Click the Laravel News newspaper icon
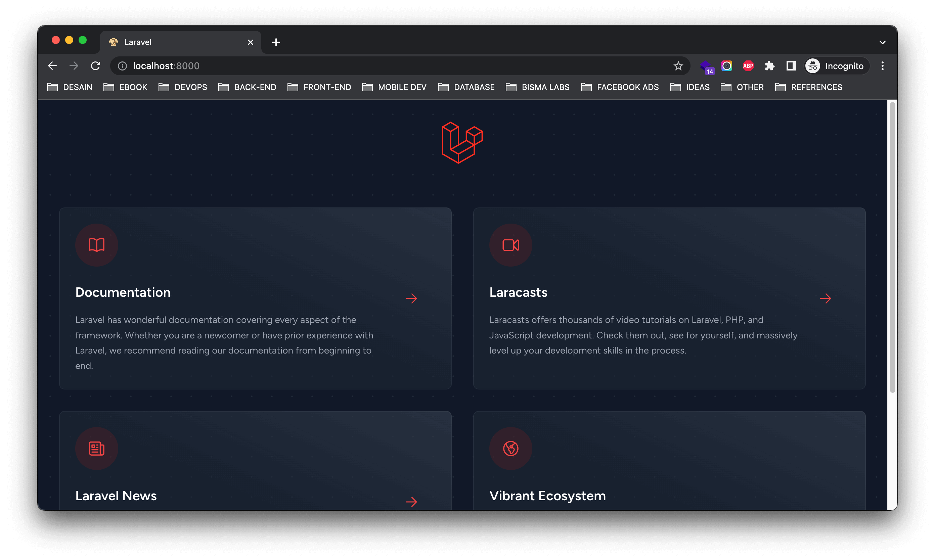Viewport: 935px width, 560px height. [x=97, y=449]
